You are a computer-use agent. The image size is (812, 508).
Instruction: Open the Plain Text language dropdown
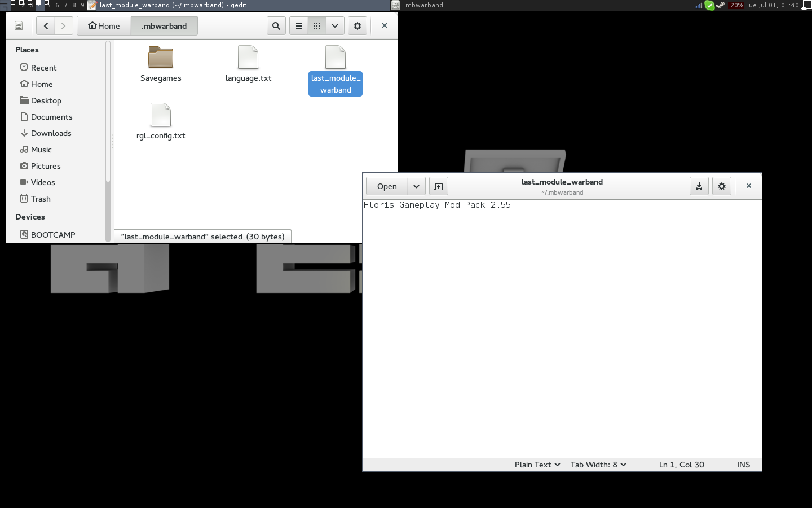(537, 465)
